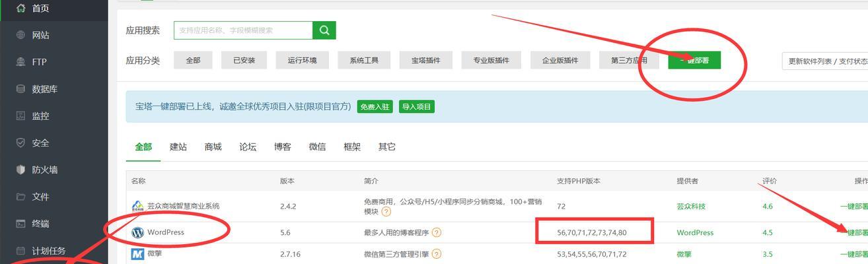Switch to the 全部 tab
Image resolution: width=868 pixels, height=264 pixels.
[143, 147]
